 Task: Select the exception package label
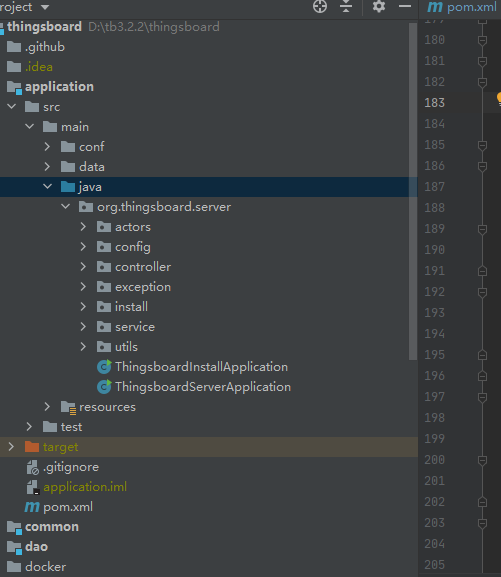point(143,287)
